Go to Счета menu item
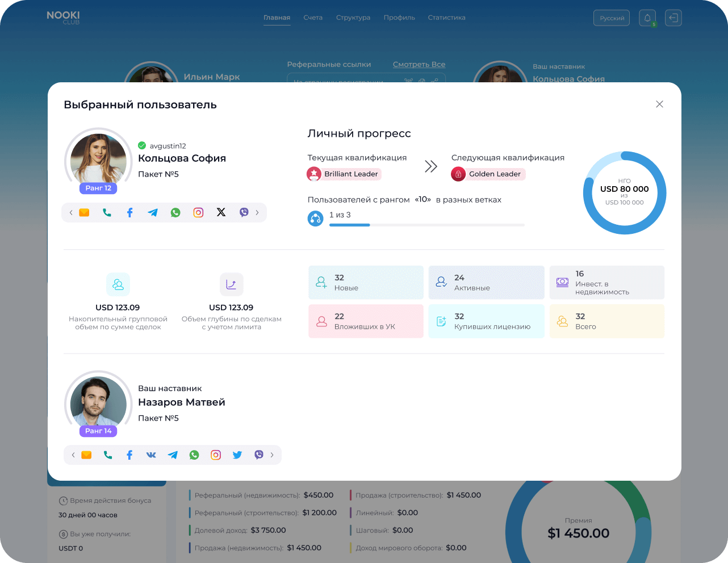The width and height of the screenshot is (728, 563). click(x=313, y=18)
